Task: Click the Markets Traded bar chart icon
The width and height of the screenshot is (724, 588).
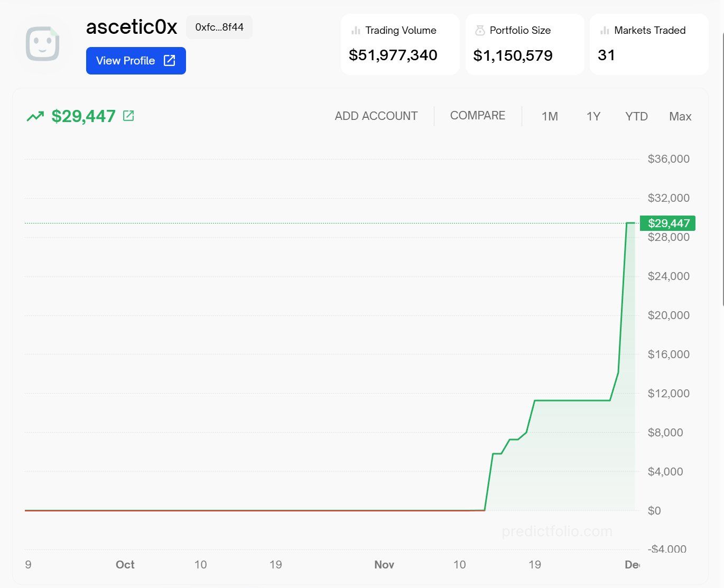Action: [605, 31]
